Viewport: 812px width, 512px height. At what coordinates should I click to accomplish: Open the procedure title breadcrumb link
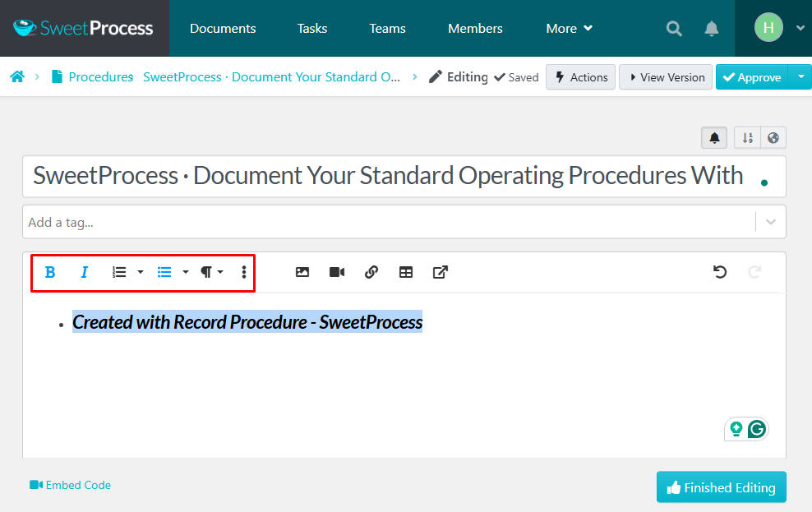tap(272, 77)
